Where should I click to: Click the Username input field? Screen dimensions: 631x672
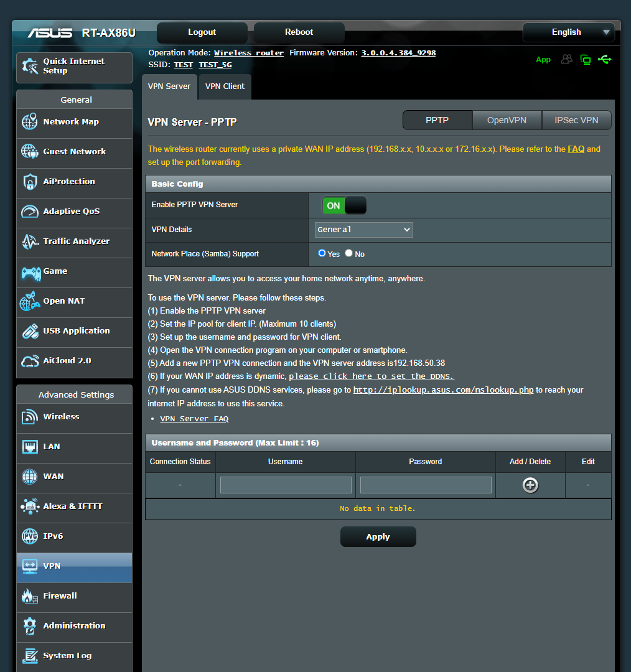[x=285, y=485]
